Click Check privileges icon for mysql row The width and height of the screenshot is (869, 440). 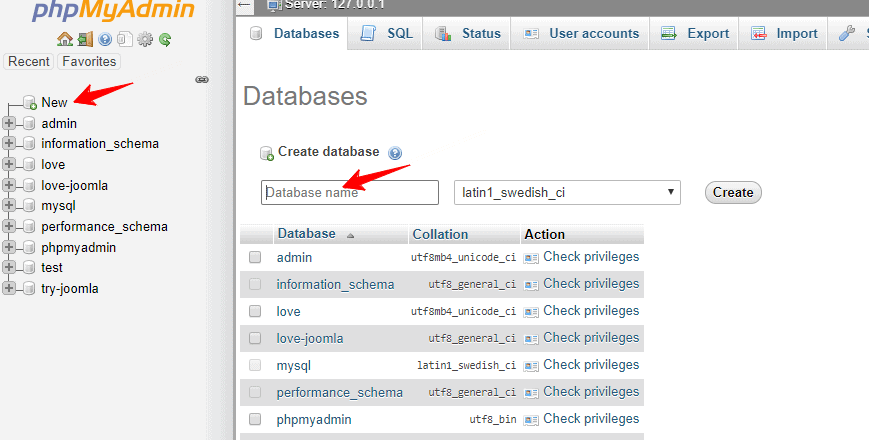pos(531,366)
